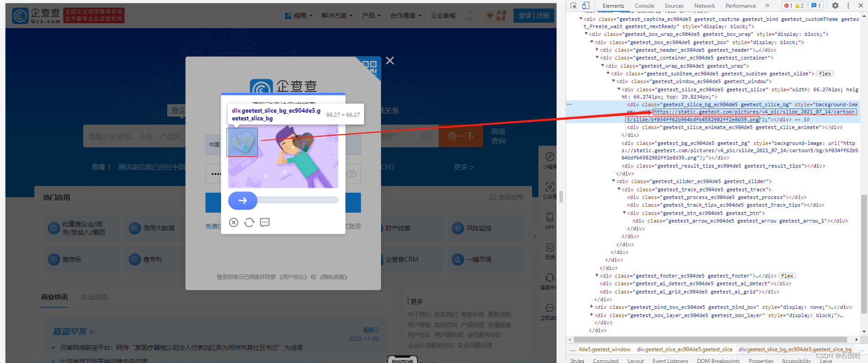Close the login dialog with the X
The width and height of the screenshot is (868, 363).
[390, 60]
